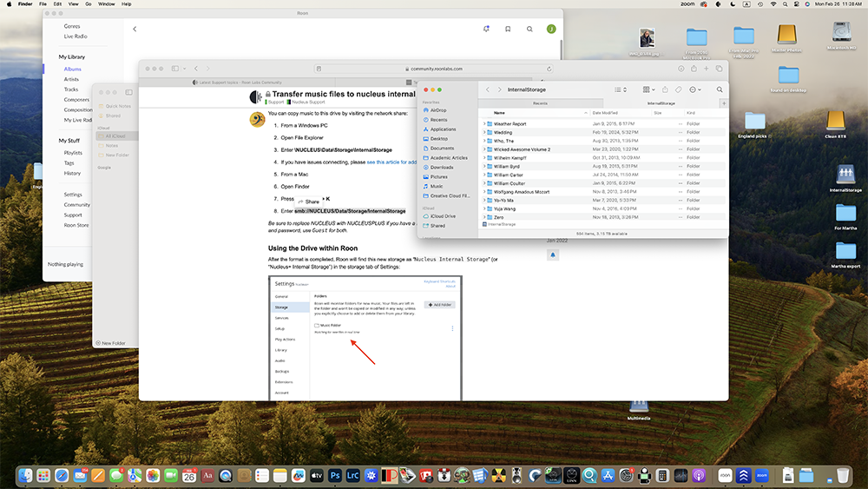
Task: Open the Roon profile avatar J
Action: coord(551,29)
